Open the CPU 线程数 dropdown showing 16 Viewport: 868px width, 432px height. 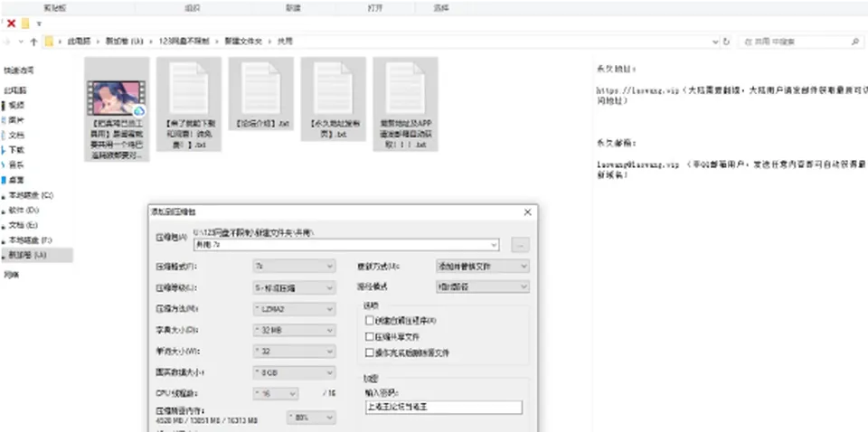[276, 394]
